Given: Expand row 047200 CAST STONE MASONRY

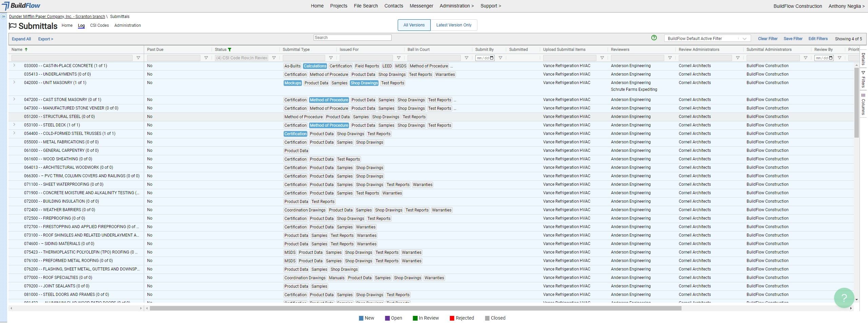Looking at the screenshot, I should pyautogui.click(x=14, y=99).
